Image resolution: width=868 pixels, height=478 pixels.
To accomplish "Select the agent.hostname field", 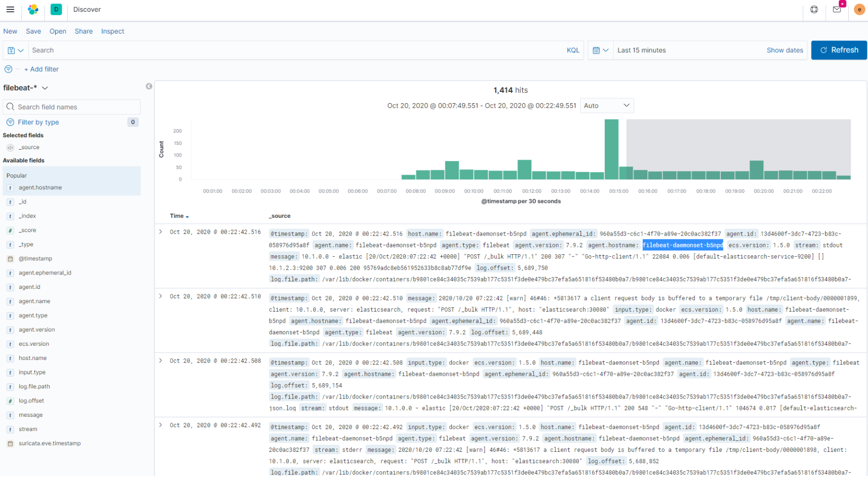I will 40,188.
